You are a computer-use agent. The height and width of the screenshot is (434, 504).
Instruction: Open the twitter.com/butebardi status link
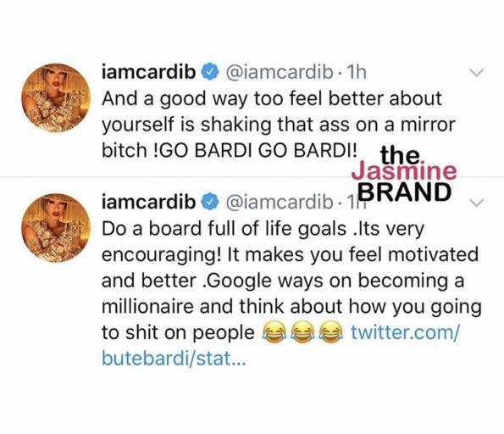pyautogui.click(x=405, y=332)
